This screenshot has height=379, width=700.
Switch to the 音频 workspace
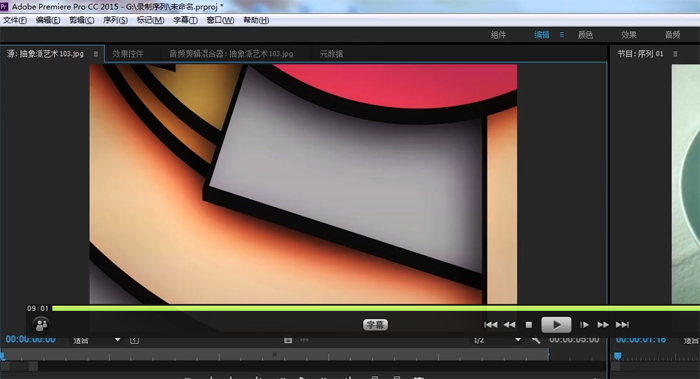pyautogui.click(x=672, y=35)
